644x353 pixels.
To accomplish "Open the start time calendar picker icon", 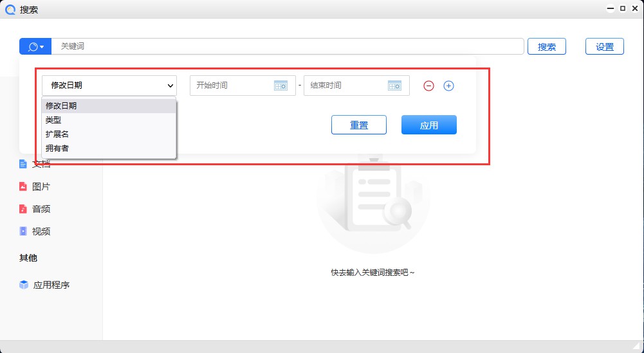I will (x=281, y=86).
